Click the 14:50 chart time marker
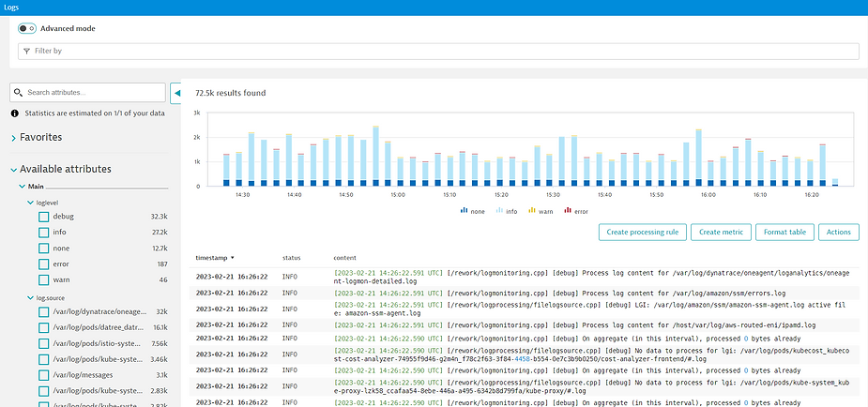This screenshot has width=868, height=407. (x=346, y=195)
